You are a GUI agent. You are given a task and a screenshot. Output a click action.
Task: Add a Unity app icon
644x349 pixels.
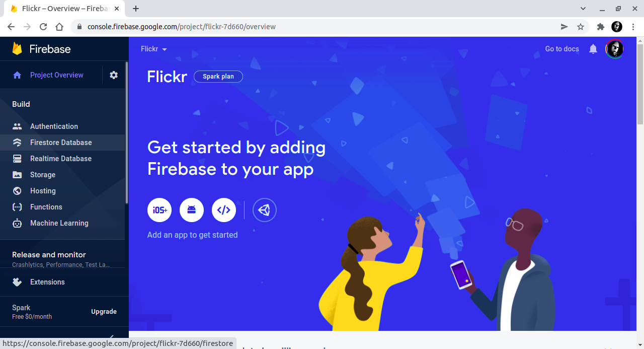[265, 210]
